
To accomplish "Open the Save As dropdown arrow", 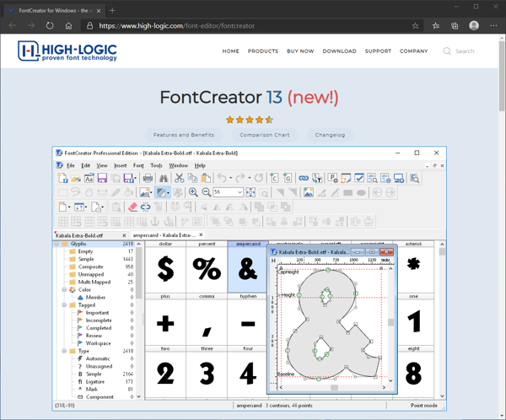I will coord(135,178).
